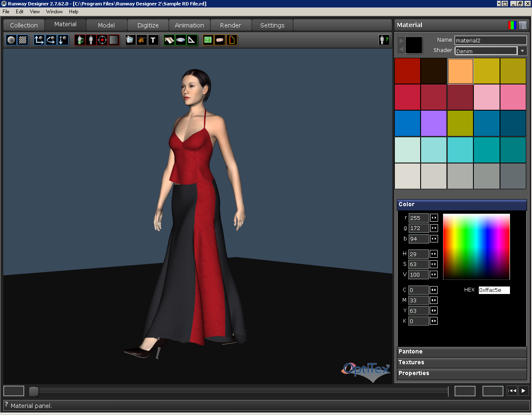This screenshot has width=532, height=415.
Task: Click the fabric drape icon in Material header
Action: coord(522,25)
